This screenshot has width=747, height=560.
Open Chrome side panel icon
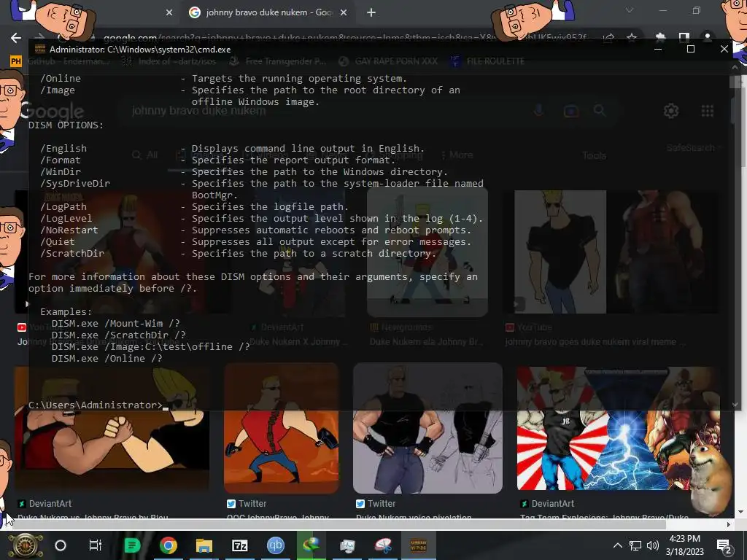[x=684, y=37]
